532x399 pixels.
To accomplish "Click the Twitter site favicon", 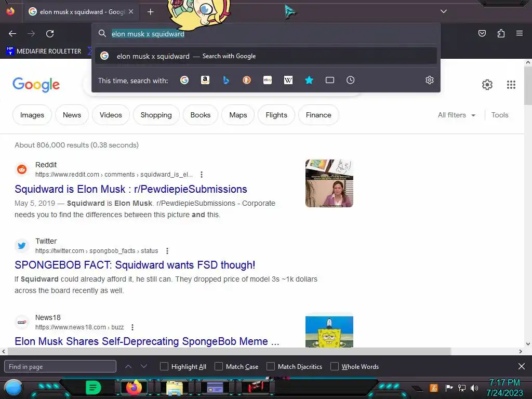I will pyautogui.click(x=22, y=245).
